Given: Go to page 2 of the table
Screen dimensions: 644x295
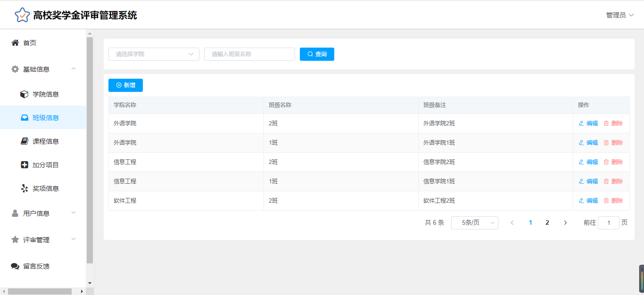Looking at the screenshot, I should click(x=547, y=223).
